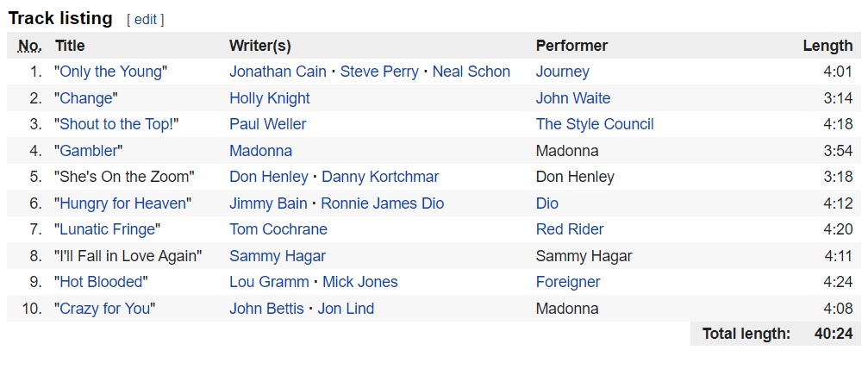Screen dimensions: 868x369
Task: Click "Crazy for You" song link
Action: 104,309
